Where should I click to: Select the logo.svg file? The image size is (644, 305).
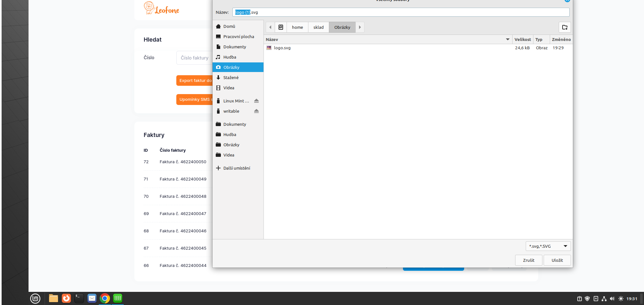282,48
